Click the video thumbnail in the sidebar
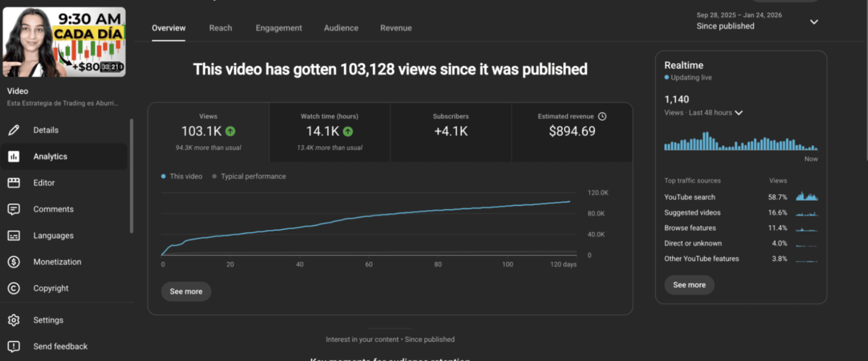This screenshot has height=361, width=868. [64, 42]
